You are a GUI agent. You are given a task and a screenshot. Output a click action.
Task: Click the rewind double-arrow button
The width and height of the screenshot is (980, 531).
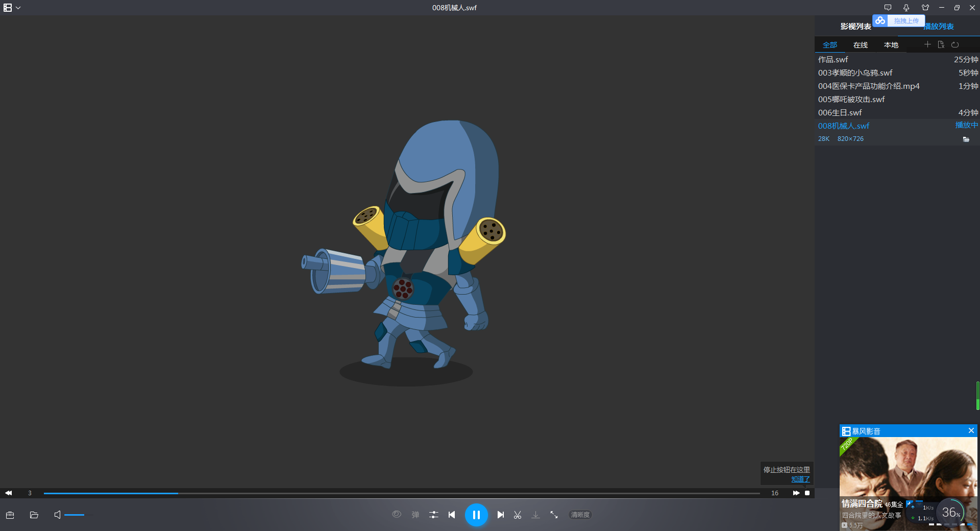point(9,493)
